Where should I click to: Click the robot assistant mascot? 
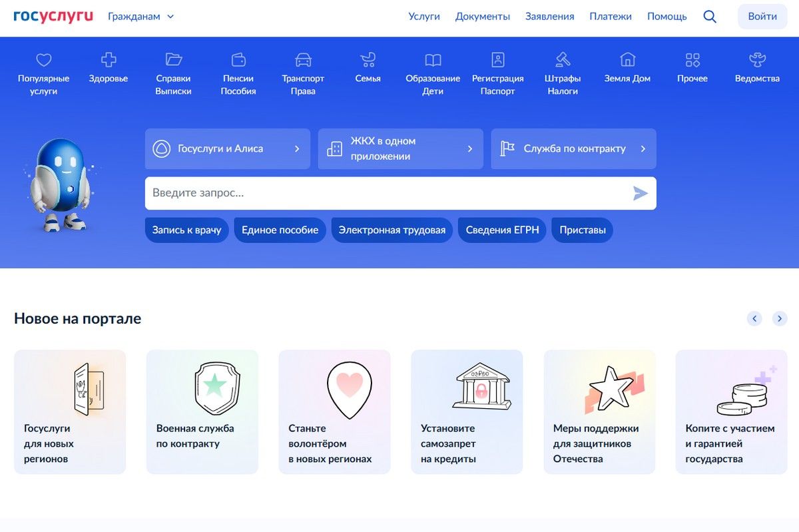click(60, 185)
